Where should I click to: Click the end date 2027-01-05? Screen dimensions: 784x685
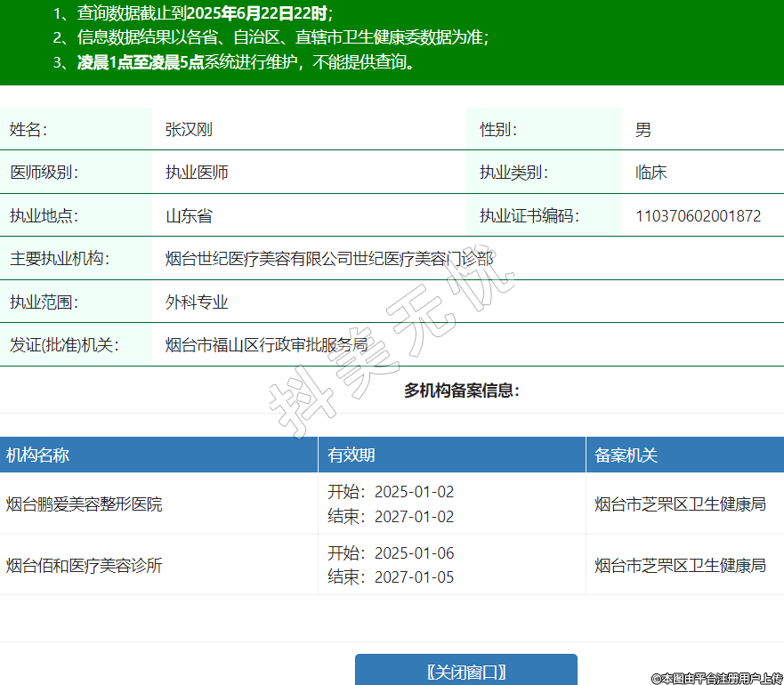coord(414,577)
